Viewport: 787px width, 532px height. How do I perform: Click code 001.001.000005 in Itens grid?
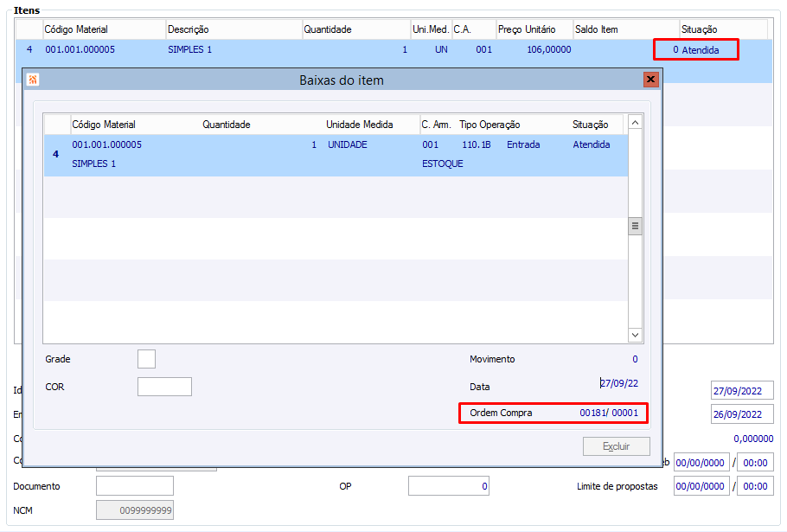point(80,49)
